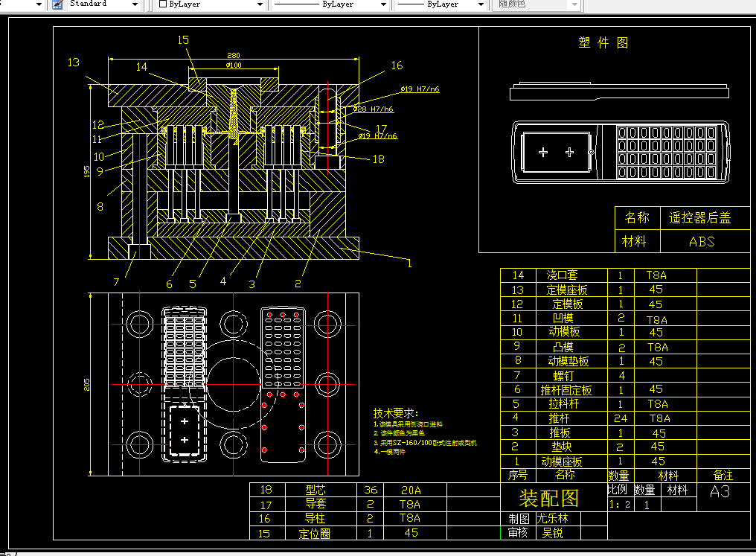Select quantity 36 in the 型芯 row
This screenshot has height=556, width=756.
pos(371,490)
